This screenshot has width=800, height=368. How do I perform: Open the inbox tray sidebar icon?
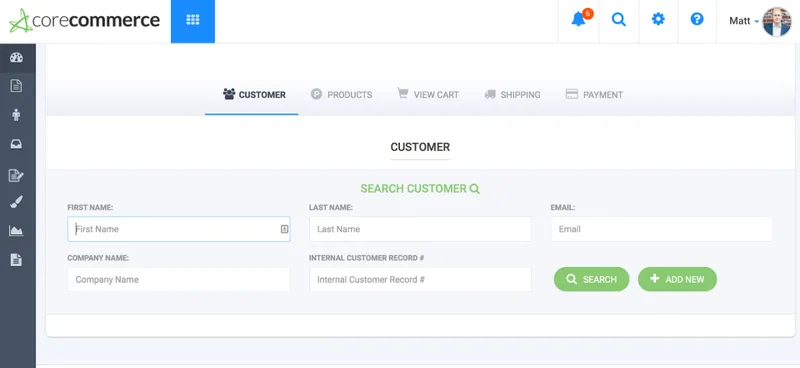(16, 144)
